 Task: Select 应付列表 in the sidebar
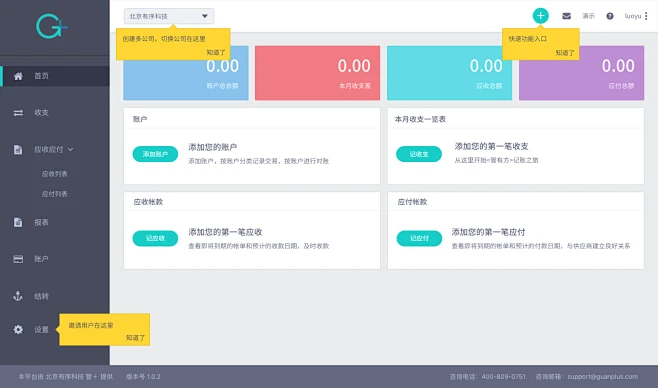tap(55, 194)
